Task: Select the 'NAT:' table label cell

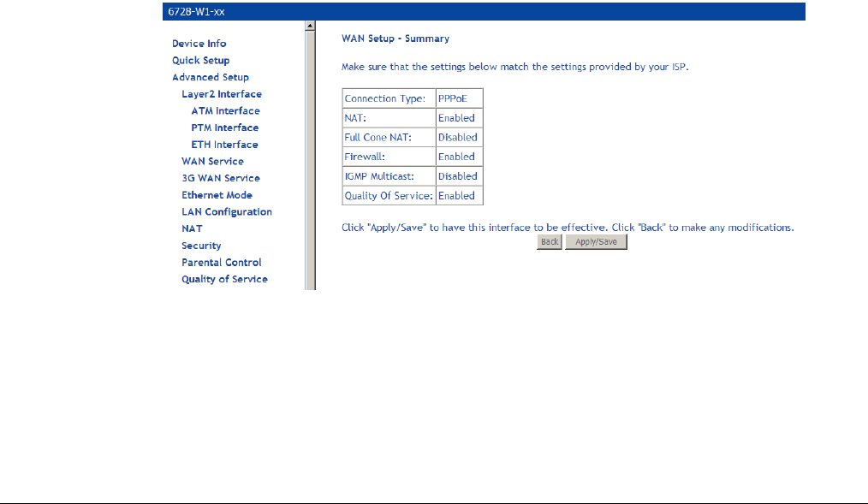Action: pyautogui.click(x=389, y=118)
